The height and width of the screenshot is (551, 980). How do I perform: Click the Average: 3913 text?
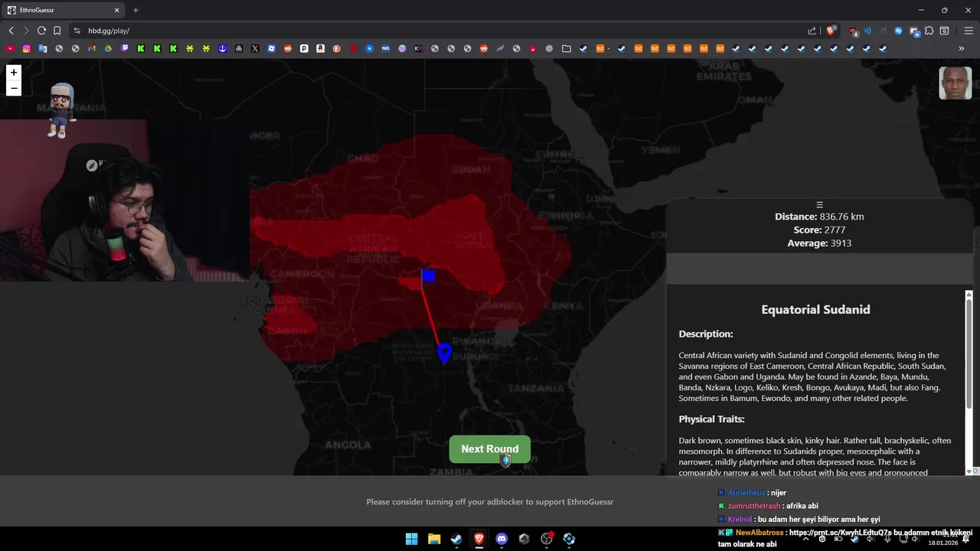tap(819, 243)
